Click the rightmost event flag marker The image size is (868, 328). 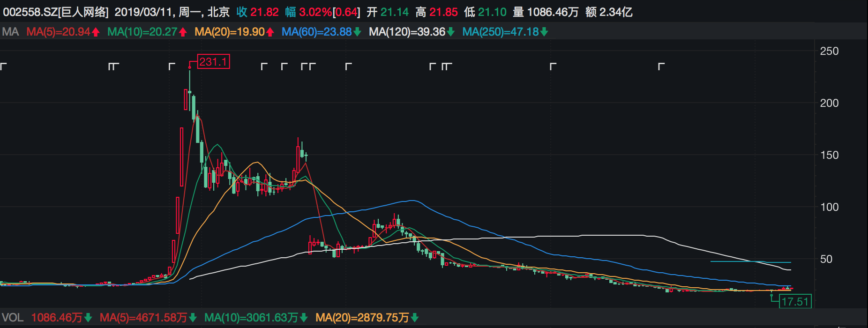pos(661,66)
